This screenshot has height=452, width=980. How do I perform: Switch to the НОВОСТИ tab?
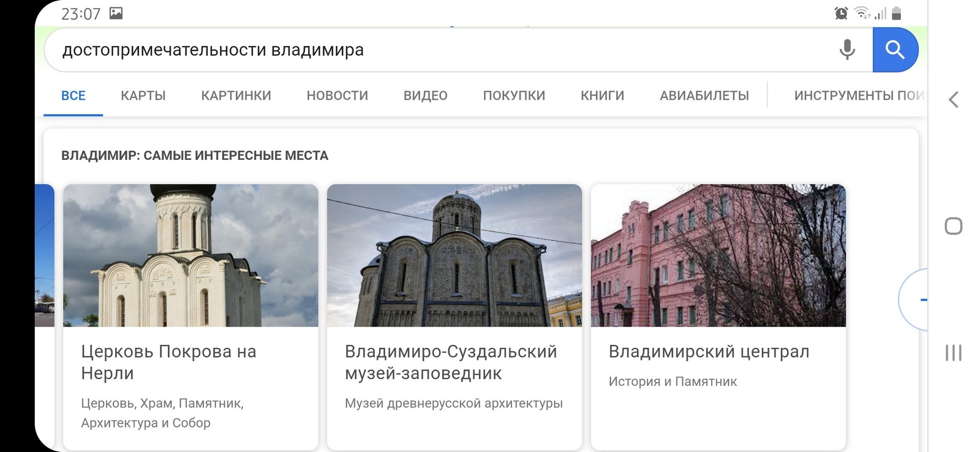[x=337, y=96]
